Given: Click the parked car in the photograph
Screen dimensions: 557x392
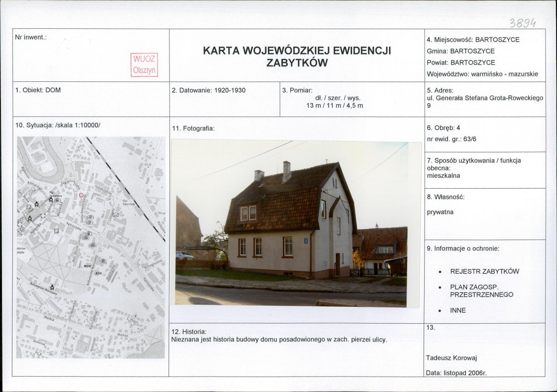Looking at the screenshot, I should 184,255.
